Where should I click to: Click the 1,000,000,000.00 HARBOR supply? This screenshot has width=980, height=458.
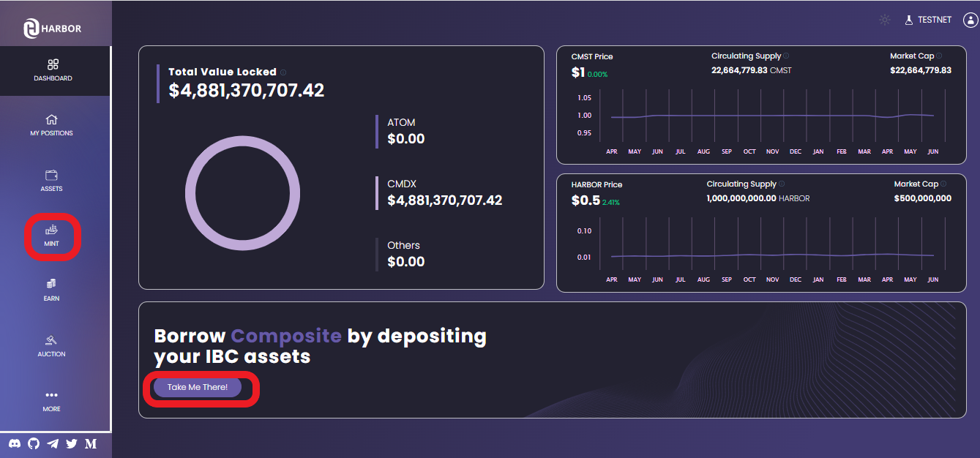[x=758, y=198]
